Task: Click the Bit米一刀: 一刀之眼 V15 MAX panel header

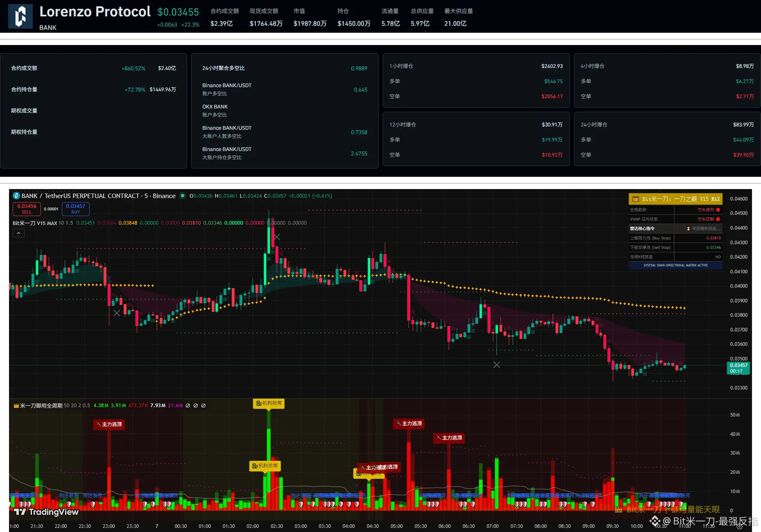Action: [x=676, y=199]
